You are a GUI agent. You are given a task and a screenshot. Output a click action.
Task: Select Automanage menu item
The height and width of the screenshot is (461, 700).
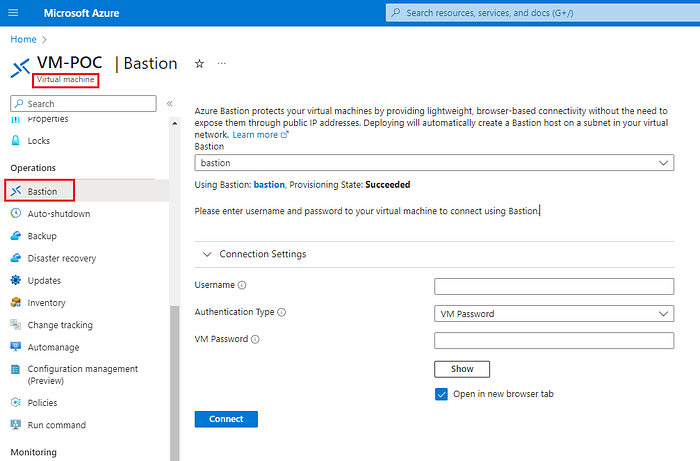[x=54, y=347]
